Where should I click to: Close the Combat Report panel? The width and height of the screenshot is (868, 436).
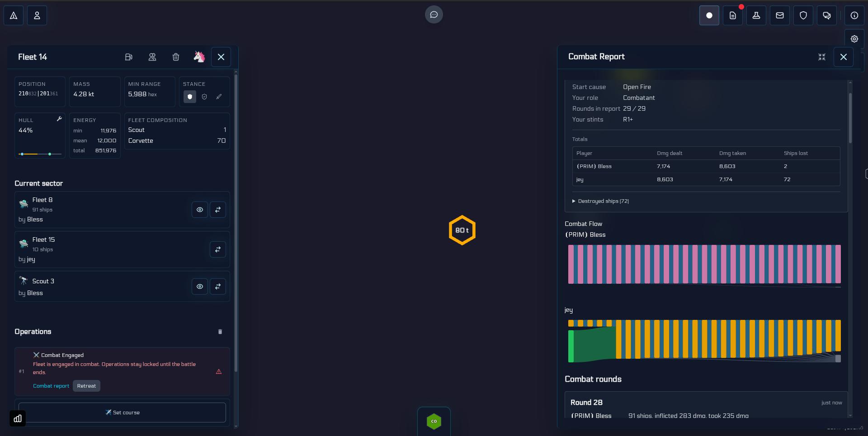(844, 57)
